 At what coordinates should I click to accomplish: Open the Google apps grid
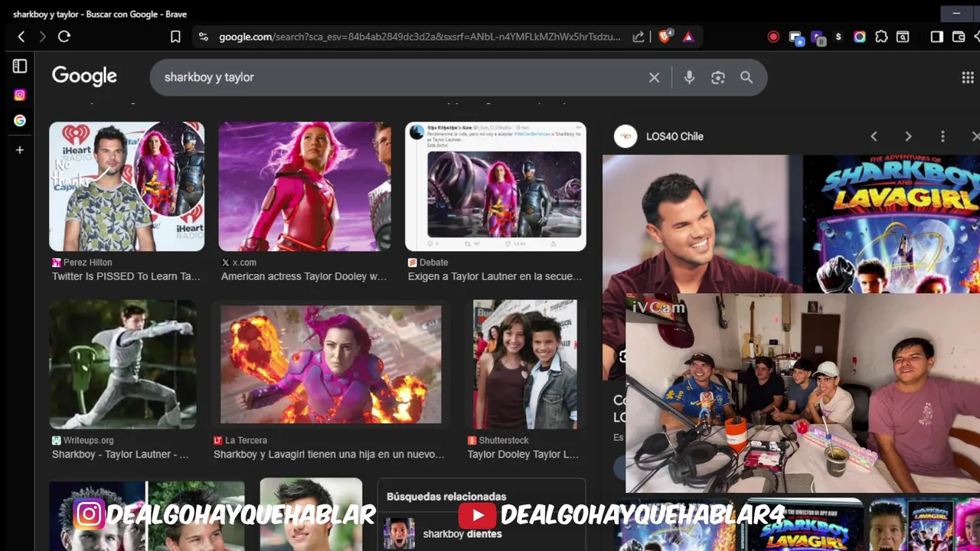[967, 77]
